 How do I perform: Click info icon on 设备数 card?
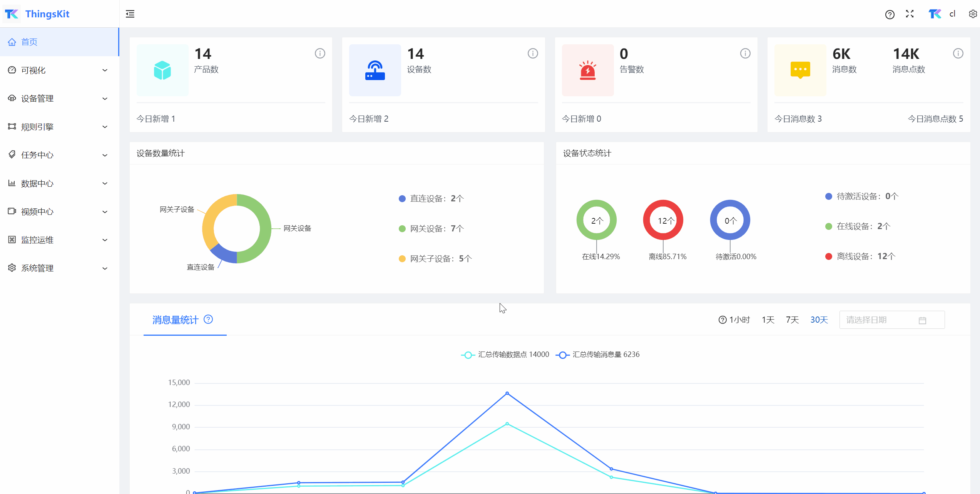pos(533,53)
